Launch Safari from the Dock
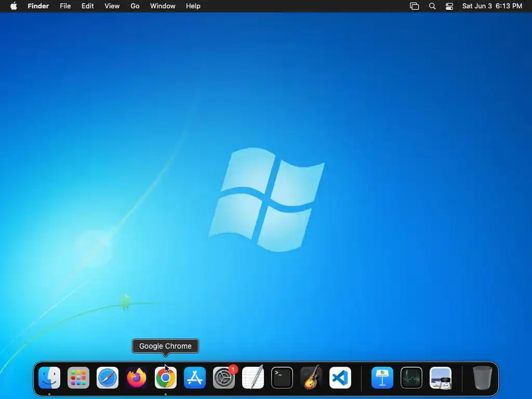Image resolution: width=532 pixels, height=399 pixels. [108, 378]
